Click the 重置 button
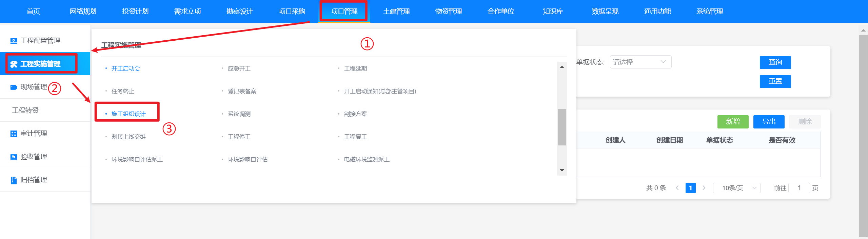Viewport: 868px width, 239px height. [x=775, y=81]
